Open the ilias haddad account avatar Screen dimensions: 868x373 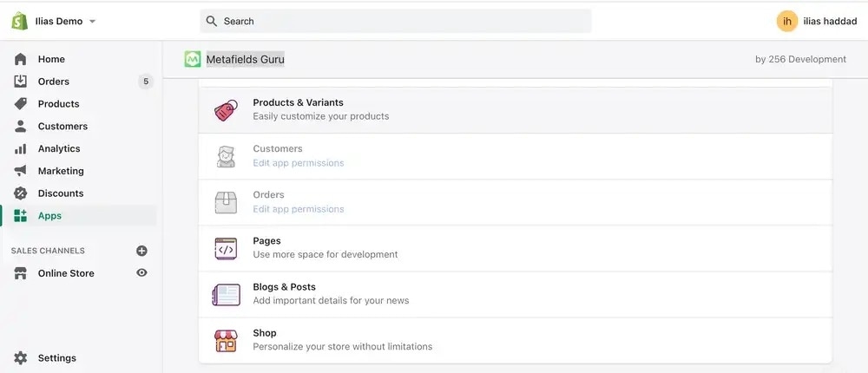tap(786, 21)
